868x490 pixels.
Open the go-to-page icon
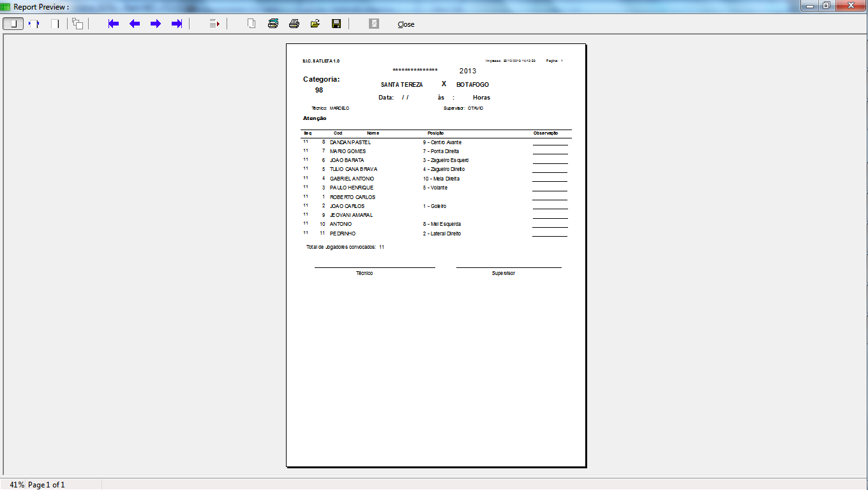click(x=214, y=24)
